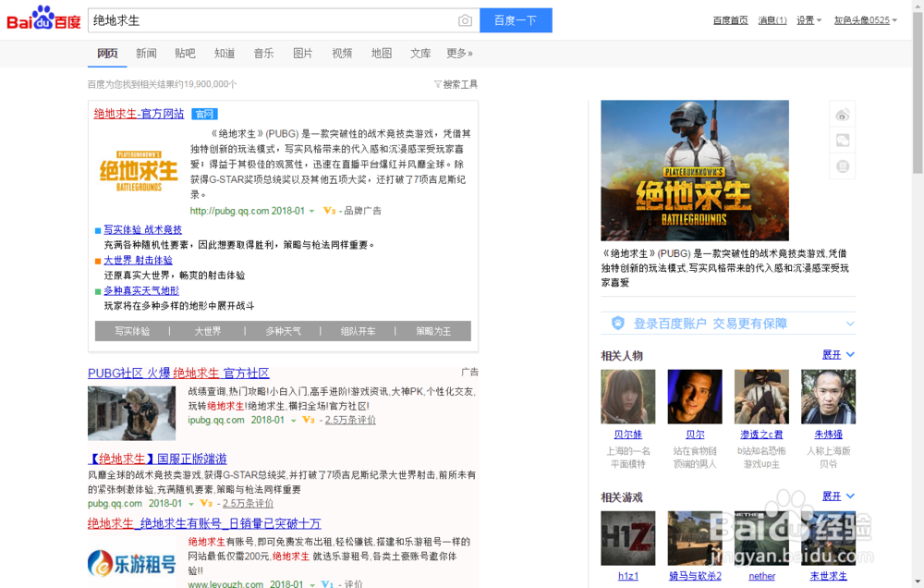Open 多种真实天气地形 sublink
This screenshot has width=924, height=588.
141,290
